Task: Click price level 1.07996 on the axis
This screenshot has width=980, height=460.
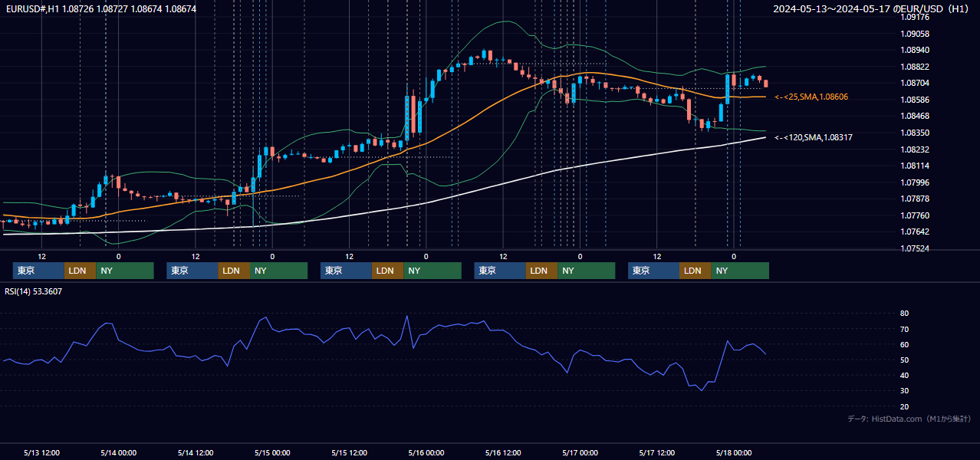Action: coord(915,182)
